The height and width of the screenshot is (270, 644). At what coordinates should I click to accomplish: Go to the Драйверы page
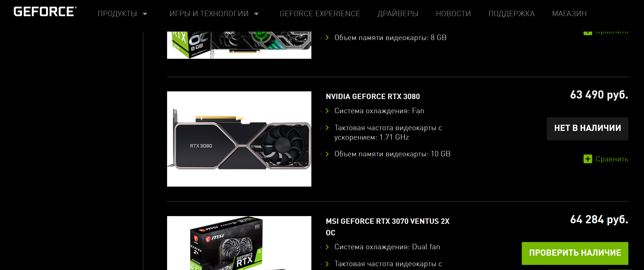point(398,14)
